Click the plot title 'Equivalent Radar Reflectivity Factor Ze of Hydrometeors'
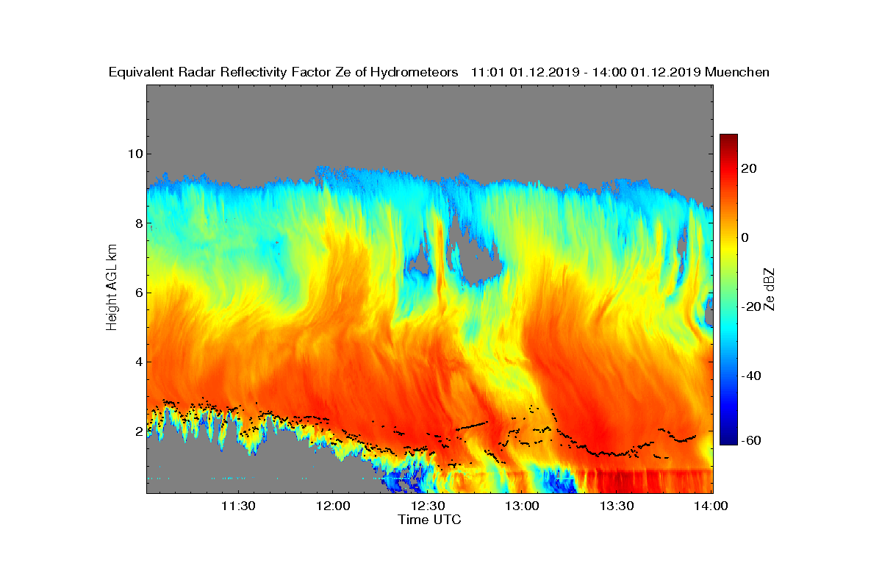This screenshot has height=588, width=882. click(284, 73)
